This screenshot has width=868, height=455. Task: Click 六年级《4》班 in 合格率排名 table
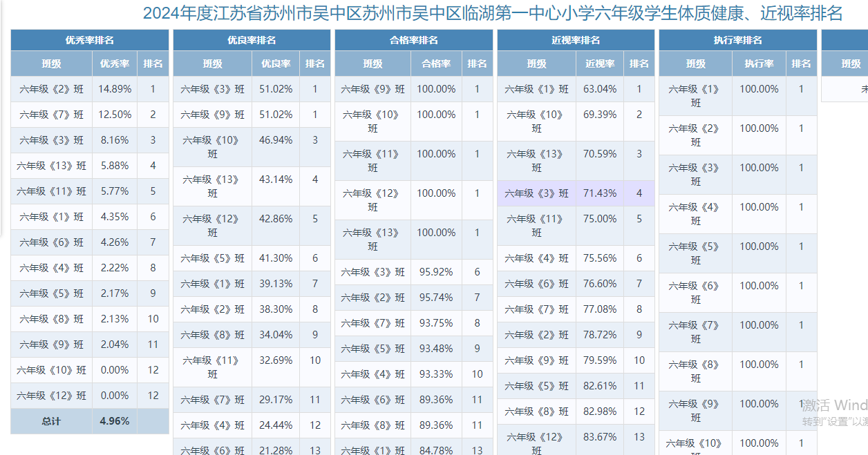373,374
